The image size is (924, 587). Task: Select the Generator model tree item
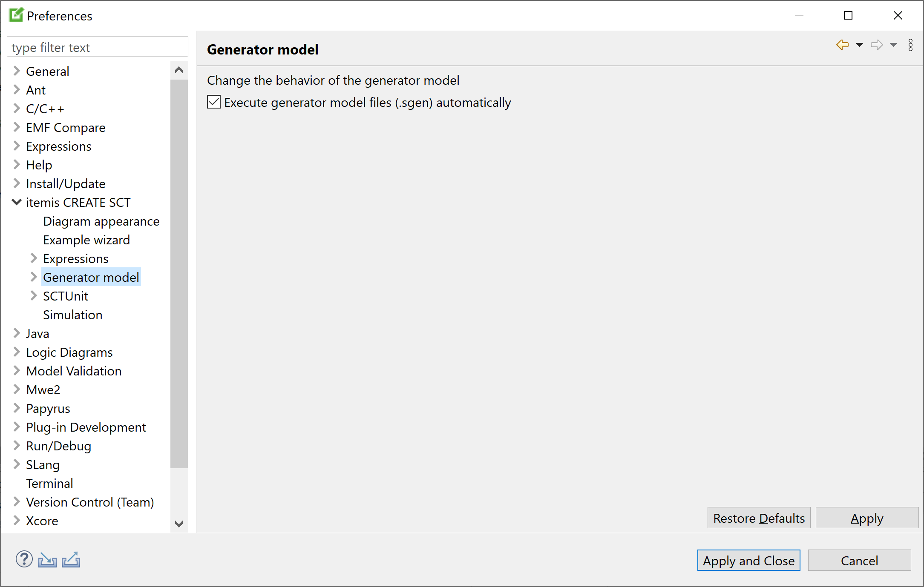(x=91, y=278)
